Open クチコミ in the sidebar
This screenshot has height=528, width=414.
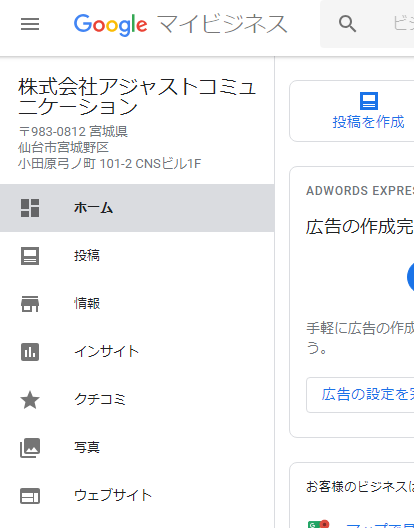(137, 400)
